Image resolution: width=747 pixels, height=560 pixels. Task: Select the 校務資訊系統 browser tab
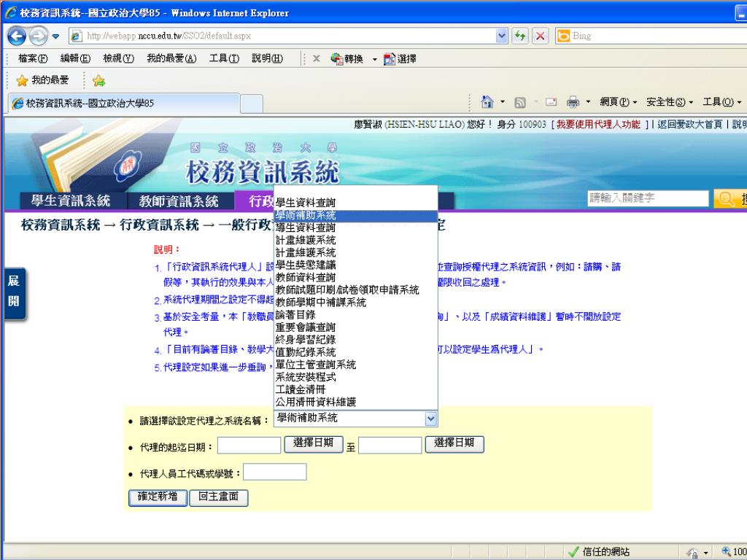[x=124, y=104]
